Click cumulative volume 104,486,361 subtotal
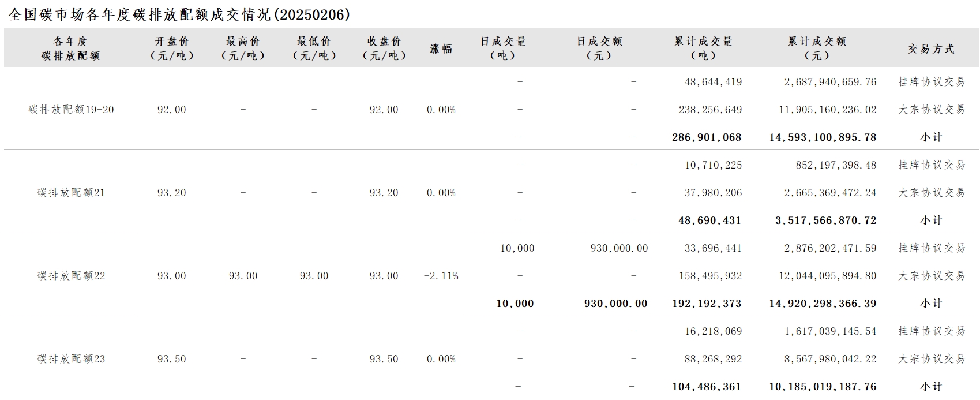980x400 pixels. click(707, 387)
